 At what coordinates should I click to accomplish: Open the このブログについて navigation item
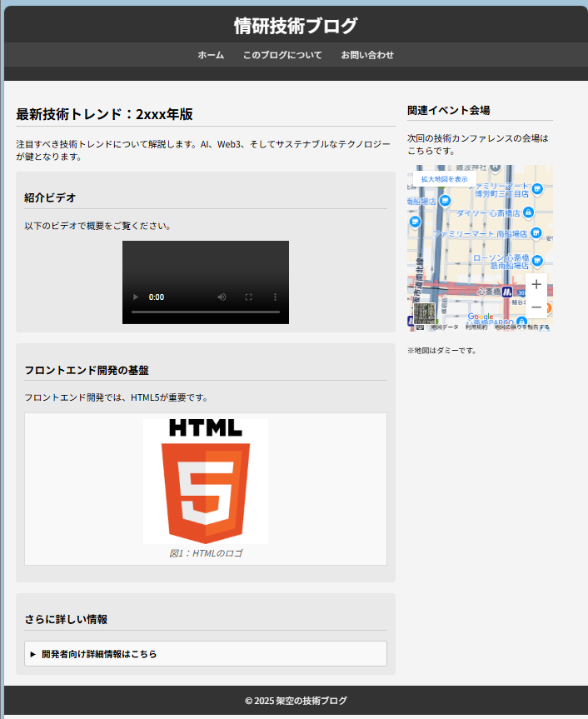(x=282, y=55)
